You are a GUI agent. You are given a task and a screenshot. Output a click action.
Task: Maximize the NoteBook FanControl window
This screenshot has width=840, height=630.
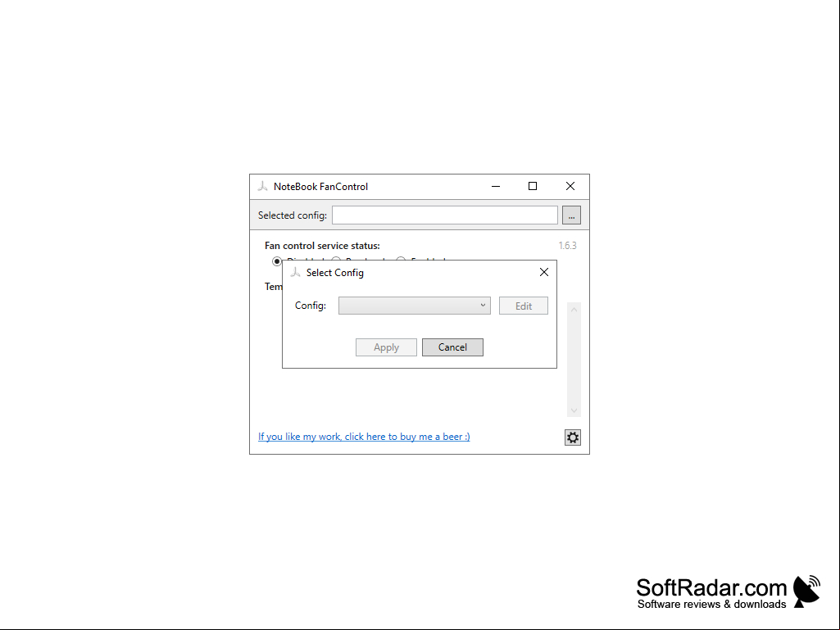pos(533,186)
